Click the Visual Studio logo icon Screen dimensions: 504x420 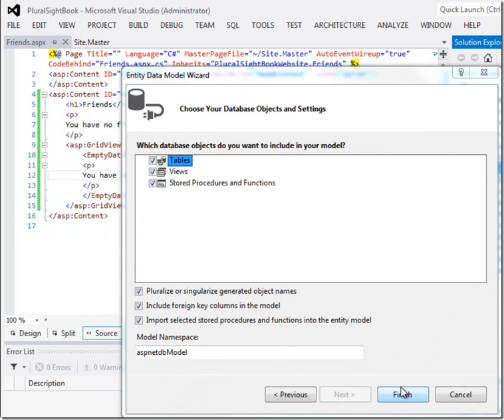tap(14, 11)
